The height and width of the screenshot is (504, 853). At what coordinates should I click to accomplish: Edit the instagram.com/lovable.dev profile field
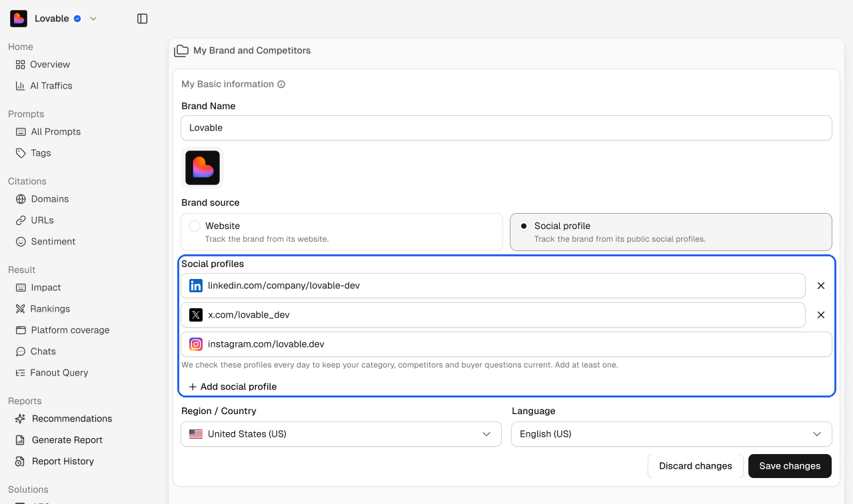click(506, 344)
